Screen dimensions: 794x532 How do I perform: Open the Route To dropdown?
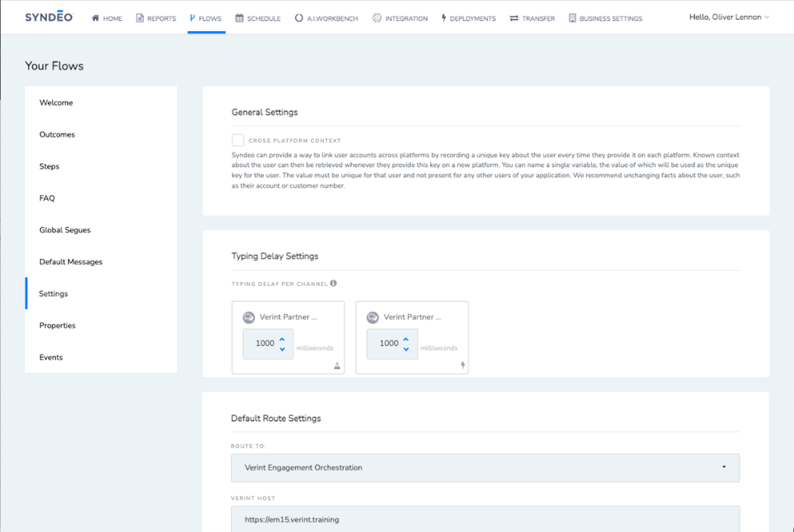pos(485,468)
